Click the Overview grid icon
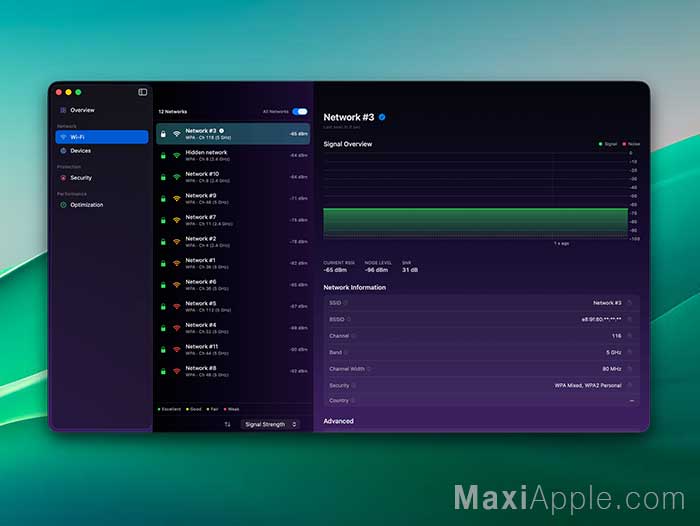700x526 pixels. (63, 110)
